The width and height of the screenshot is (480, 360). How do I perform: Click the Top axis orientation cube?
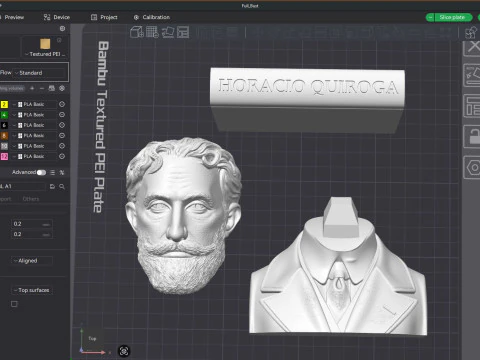[92, 339]
